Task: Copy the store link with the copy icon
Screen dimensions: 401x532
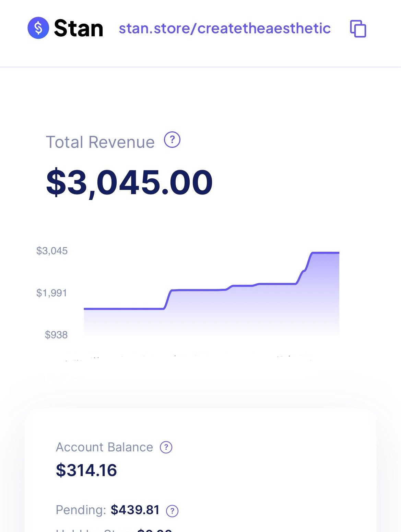Action: 358,28
